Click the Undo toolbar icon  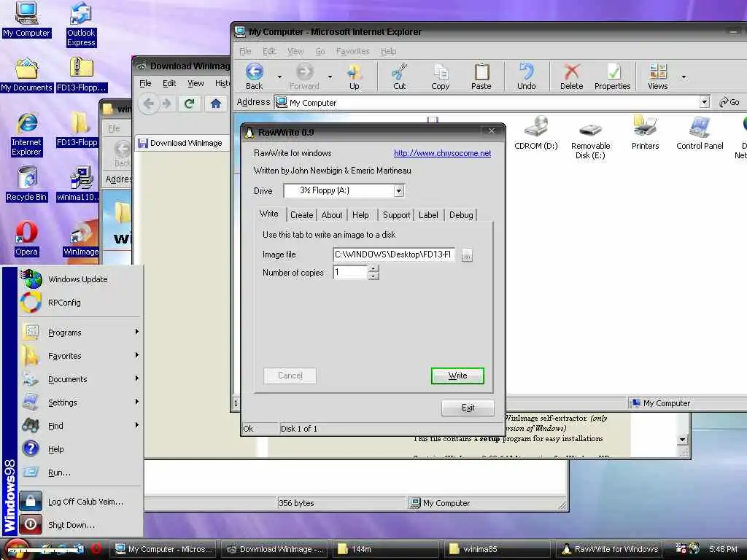point(527,76)
